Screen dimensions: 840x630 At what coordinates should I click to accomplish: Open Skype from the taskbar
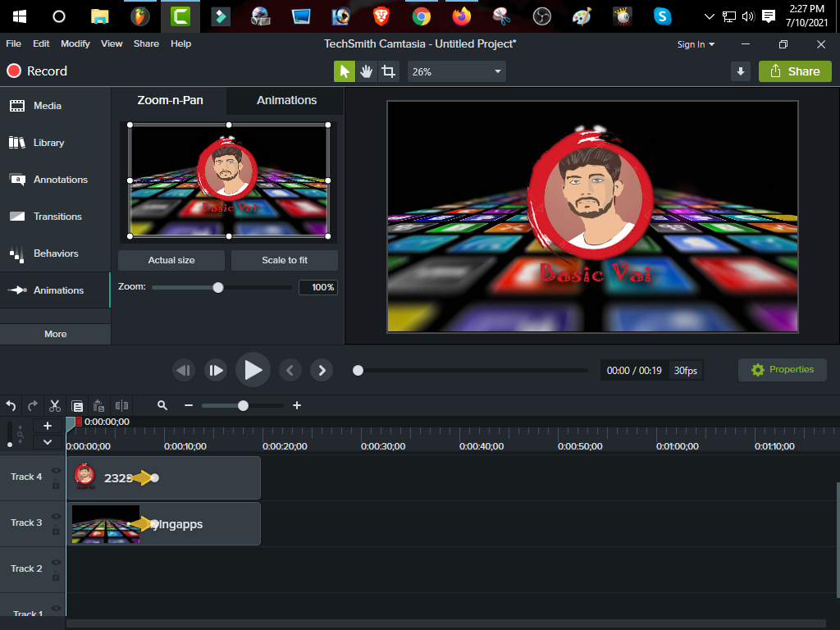point(662,16)
